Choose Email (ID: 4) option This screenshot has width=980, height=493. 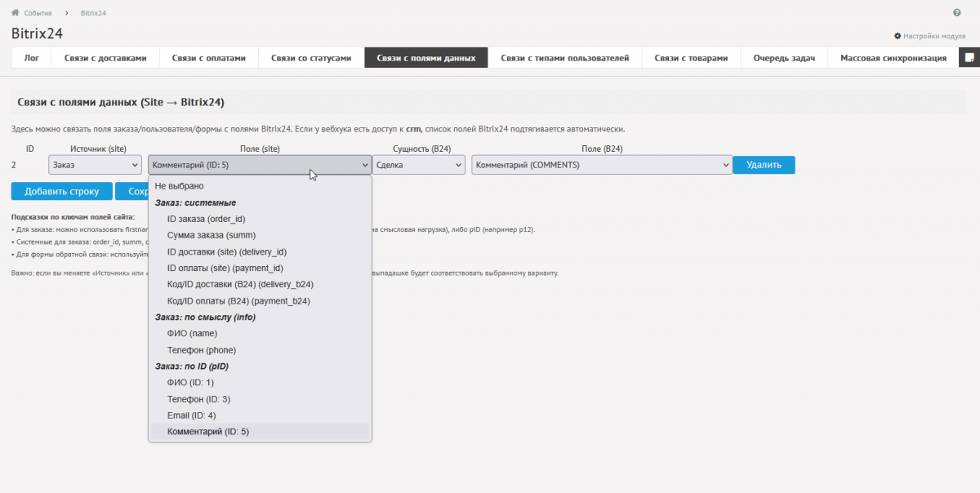[x=191, y=415]
